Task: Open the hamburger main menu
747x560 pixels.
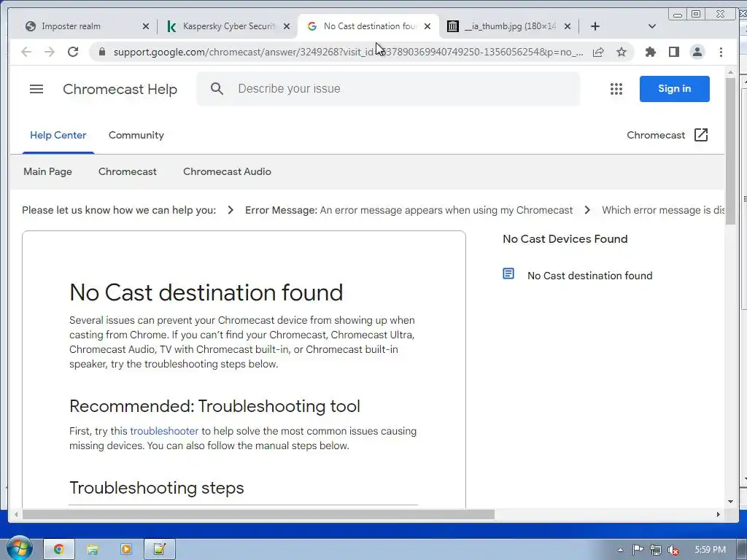Action: 36,89
